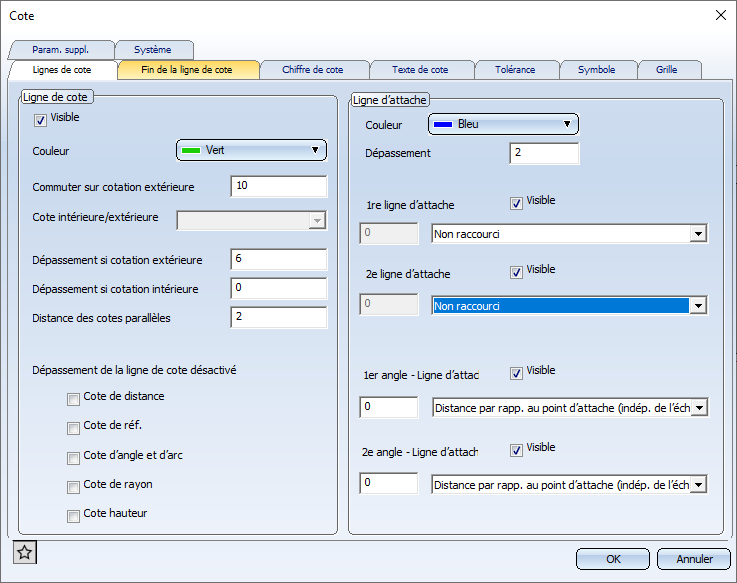Click the favorites star icon

[25, 552]
